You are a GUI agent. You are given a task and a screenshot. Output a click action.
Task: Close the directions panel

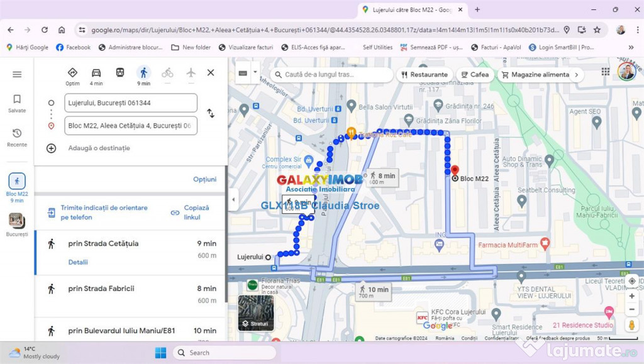211,73
